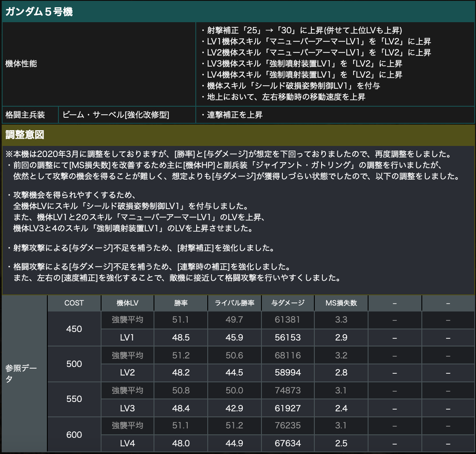Screen dimensions: 476x454
Task: Click the 左右移動時の移動速度を上昇 line
Action: [283, 97]
